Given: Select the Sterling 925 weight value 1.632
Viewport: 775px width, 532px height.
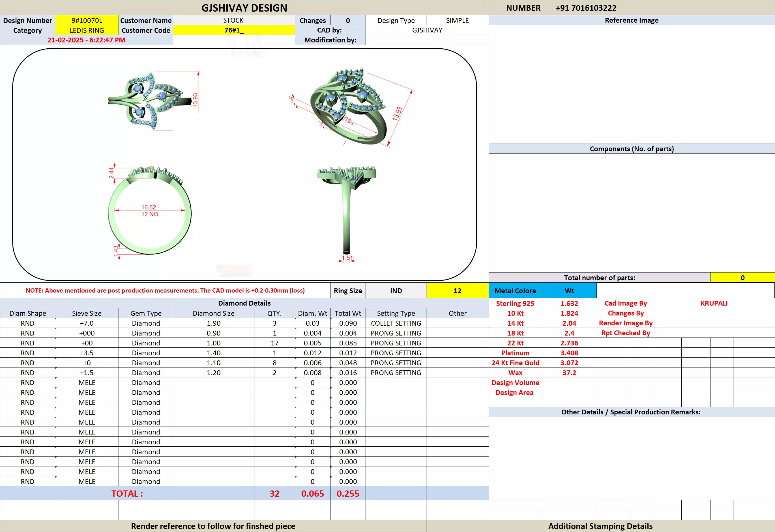Looking at the screenshot, I should tap(569, 303).
